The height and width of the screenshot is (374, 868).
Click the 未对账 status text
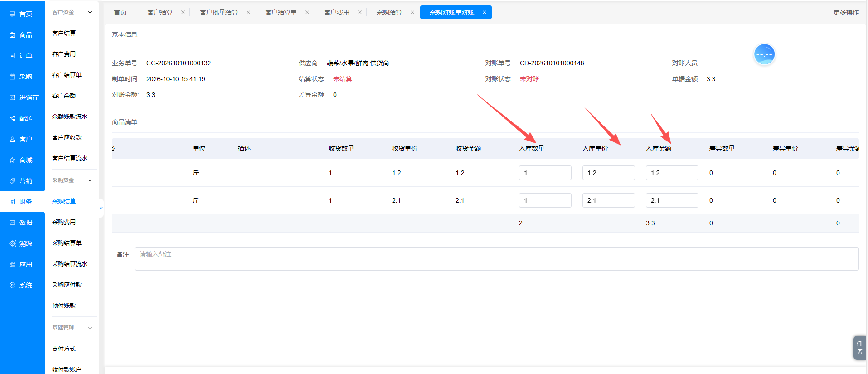click(529, 79)
